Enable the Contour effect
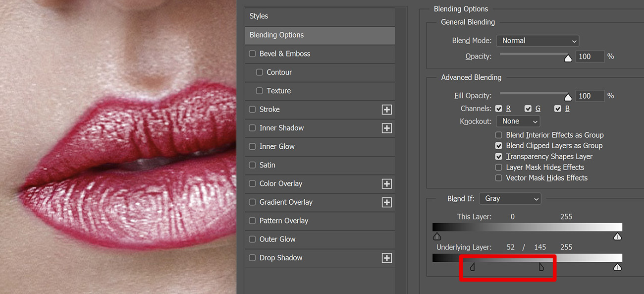Viewport: 644px width, 294px height. (x=259, y=72)
